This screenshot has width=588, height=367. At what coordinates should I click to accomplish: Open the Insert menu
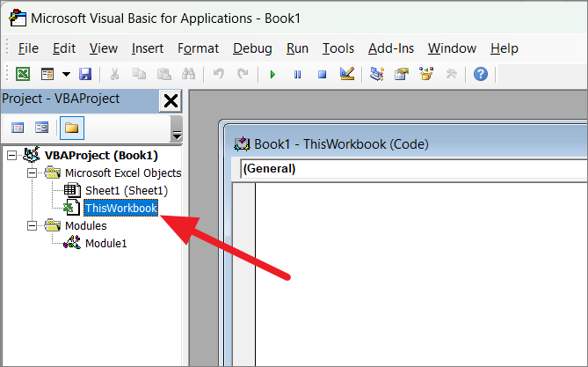pyautogui.click(x=148, y=48)
